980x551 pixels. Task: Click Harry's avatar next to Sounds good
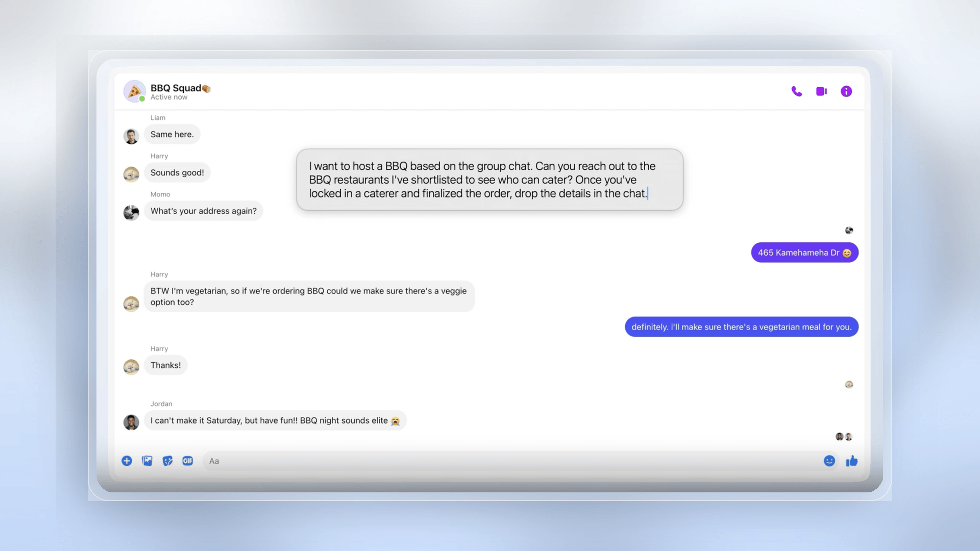pyautogui.click(x=131, y=174)
